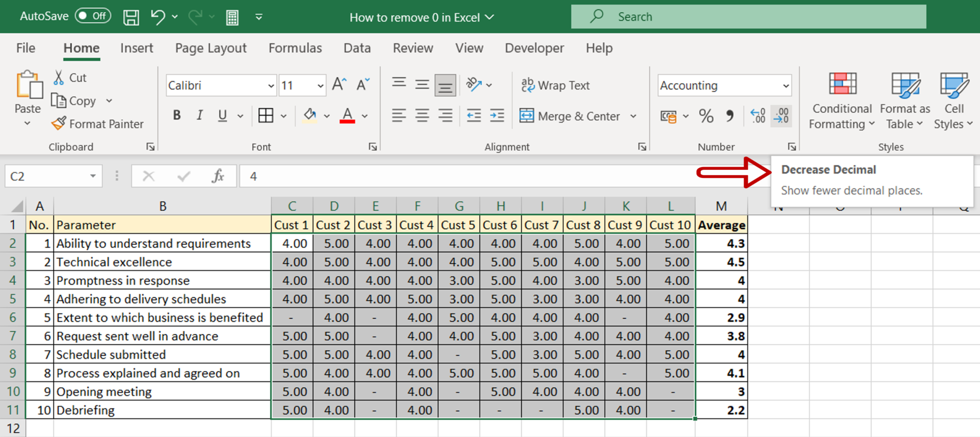Expand Merge & Center options arrow

[x=634, y=116]
